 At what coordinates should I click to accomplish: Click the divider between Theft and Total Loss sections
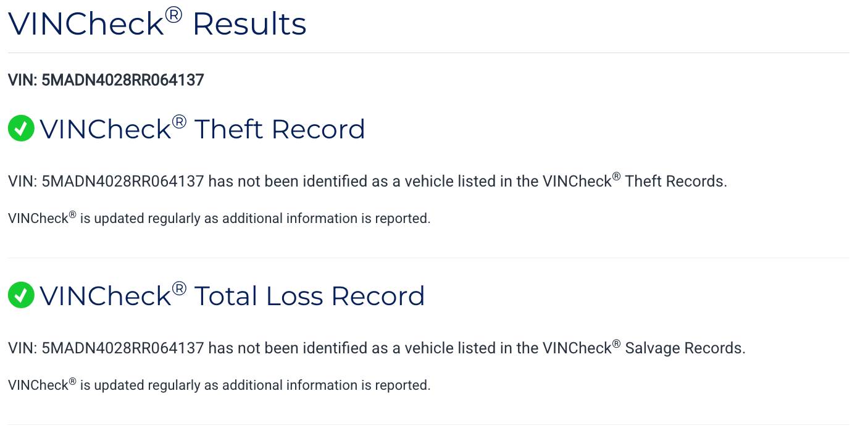click(428, 258)
